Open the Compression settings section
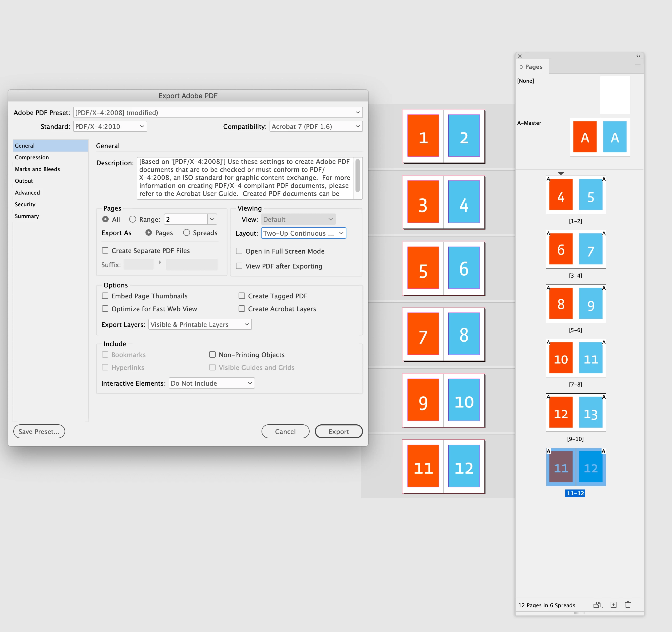Viewport: 672px width, 632px height. (x=32, y=157)
